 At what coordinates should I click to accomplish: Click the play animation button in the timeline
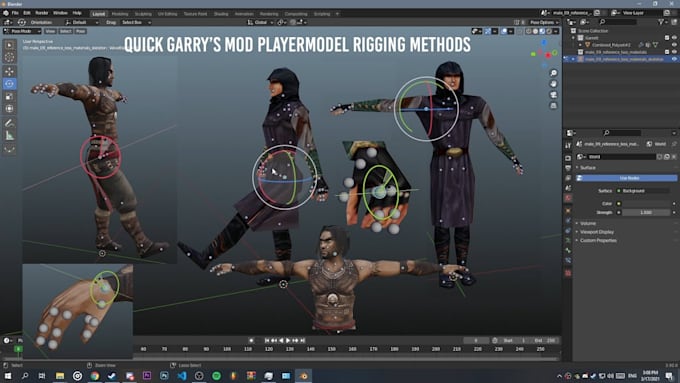coord(288,340)
